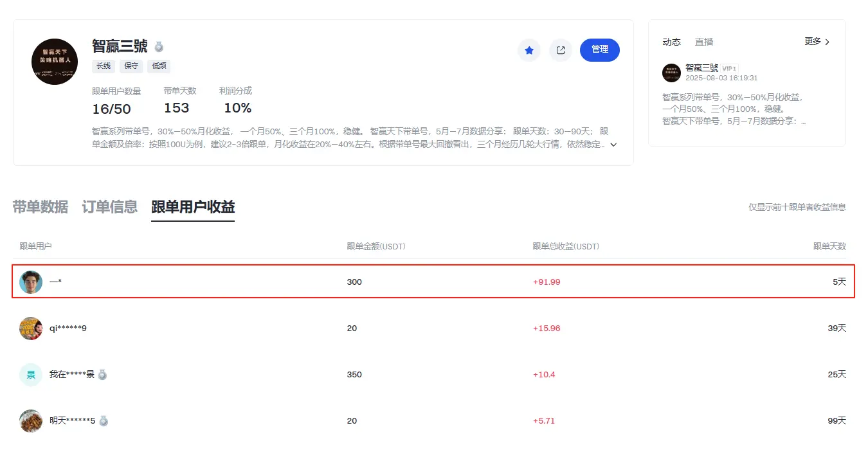Click the medal icon next to 明天******5
The image size is (868, 450).
pos(104,420)
